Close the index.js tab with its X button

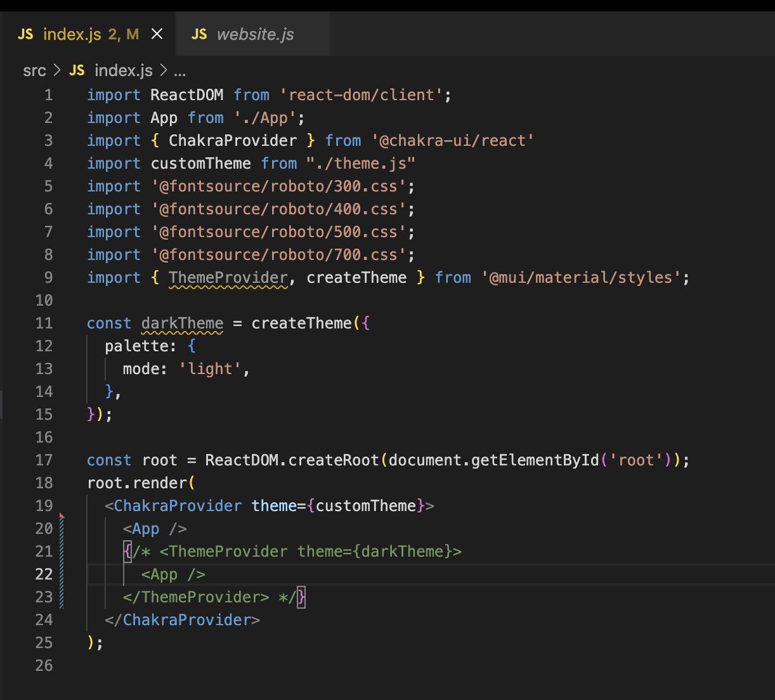point(157,34)
